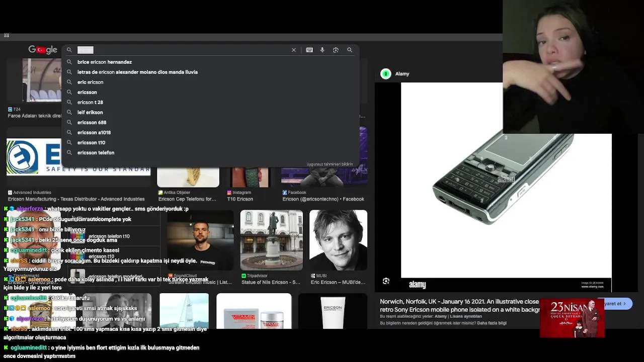Viewport: 644px width, 362px height.
Task: Click the Google logo
Action: (43, 50)
